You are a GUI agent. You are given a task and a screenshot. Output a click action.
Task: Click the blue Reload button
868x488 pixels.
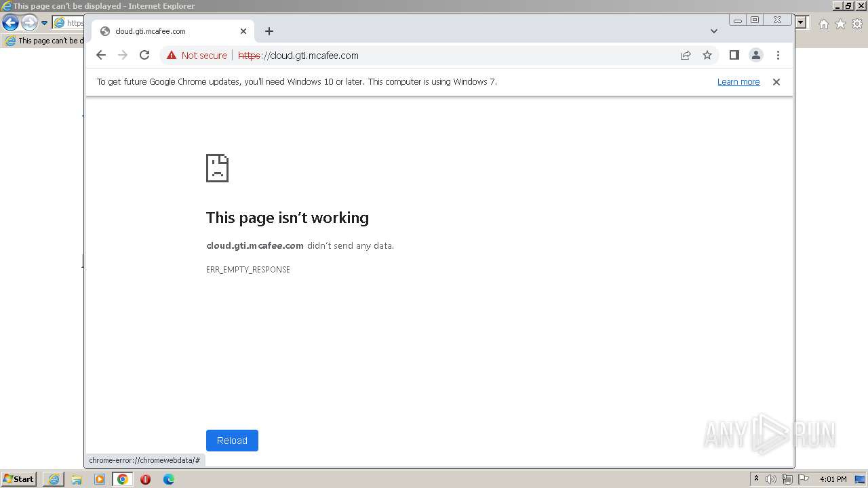pyautogui.click(x=232, y=441)
